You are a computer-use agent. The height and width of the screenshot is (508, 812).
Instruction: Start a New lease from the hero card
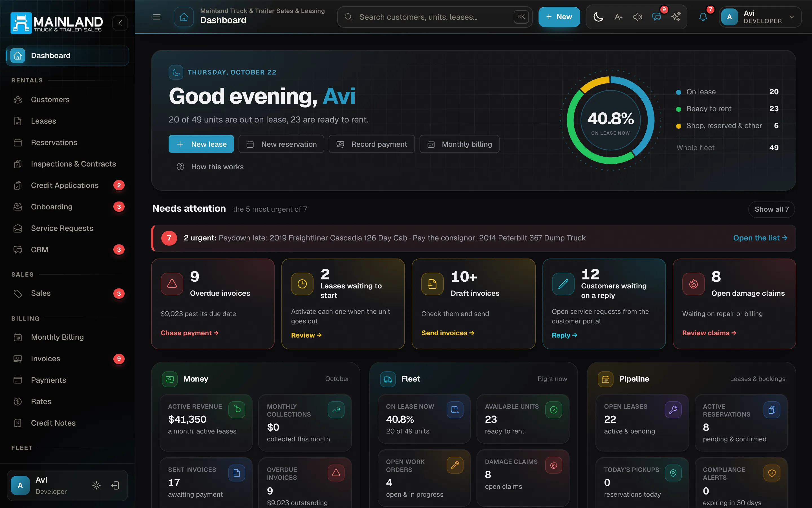(x=201, y=144)
